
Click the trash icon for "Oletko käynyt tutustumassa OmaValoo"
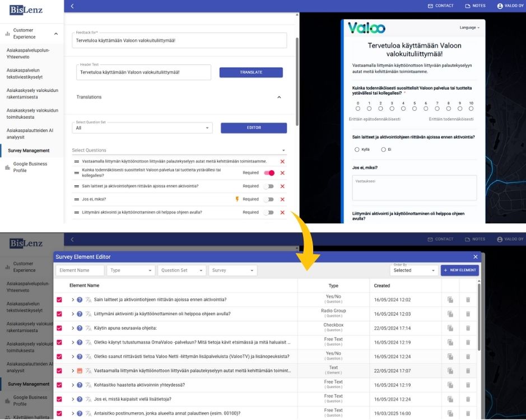pos(468,343)
